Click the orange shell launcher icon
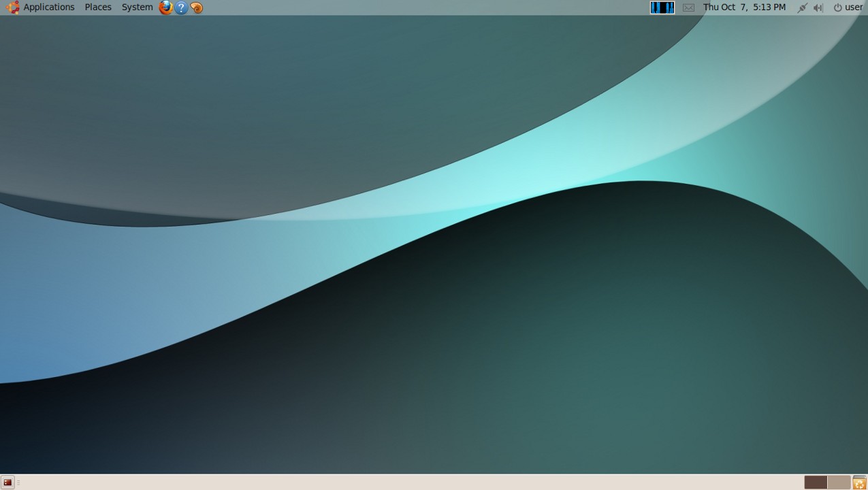The image size is (868, 490). 197,7
